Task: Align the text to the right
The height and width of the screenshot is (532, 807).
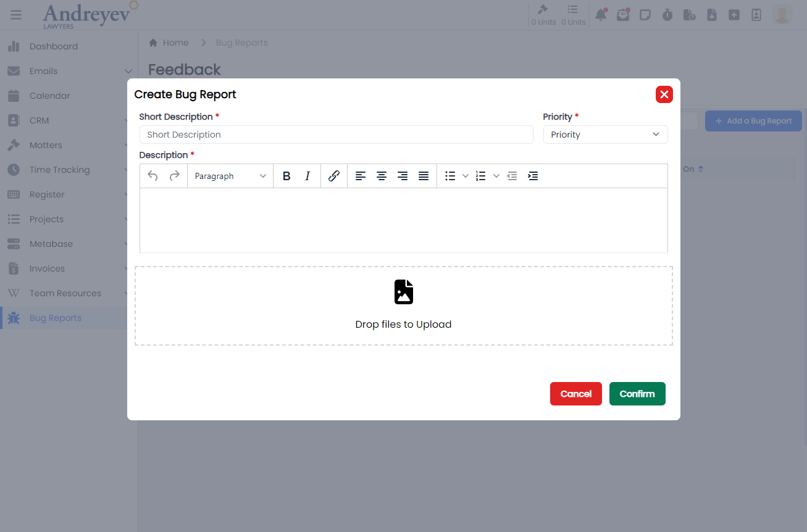Action: pyautogui.click(x=403, y=176)
